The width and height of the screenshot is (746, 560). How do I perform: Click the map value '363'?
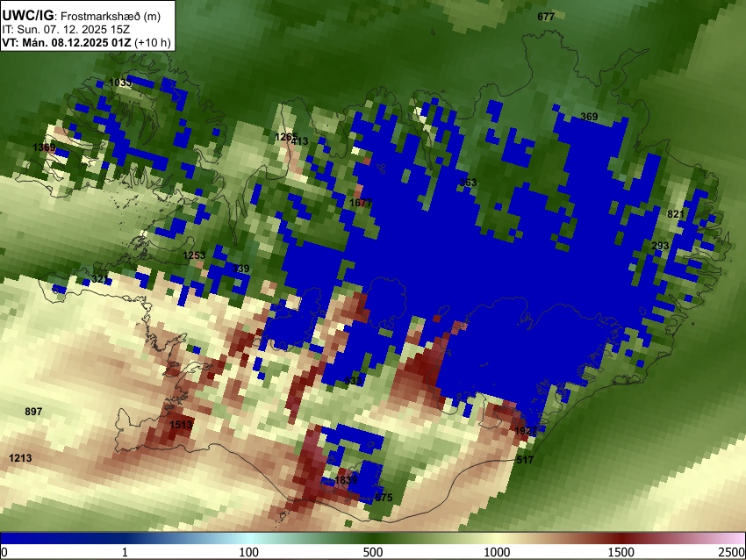[468, 183]
